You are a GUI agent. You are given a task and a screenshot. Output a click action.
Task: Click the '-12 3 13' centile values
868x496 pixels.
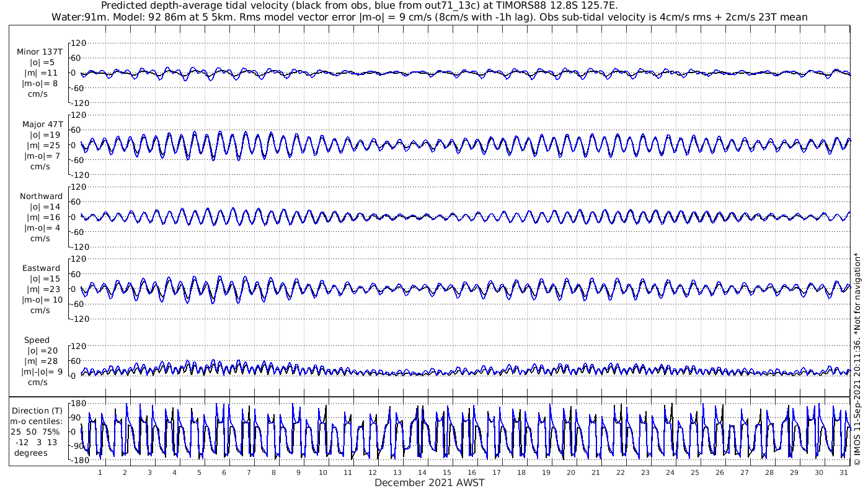coord(37,442)
